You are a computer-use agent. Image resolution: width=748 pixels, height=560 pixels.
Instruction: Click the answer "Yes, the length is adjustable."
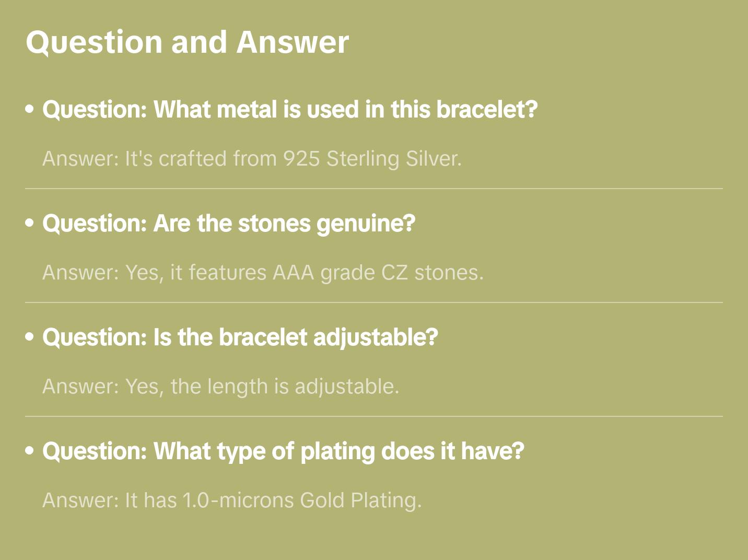220,387
